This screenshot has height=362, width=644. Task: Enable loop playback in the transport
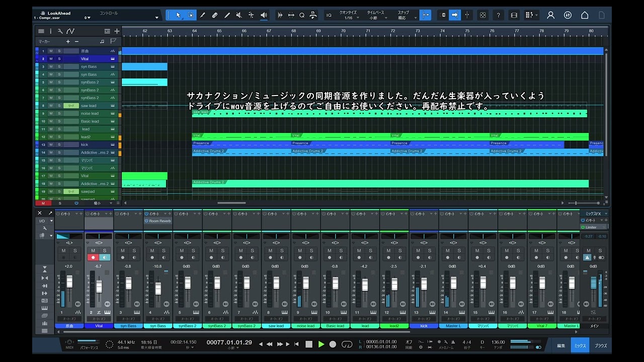(x=348, y=344)
